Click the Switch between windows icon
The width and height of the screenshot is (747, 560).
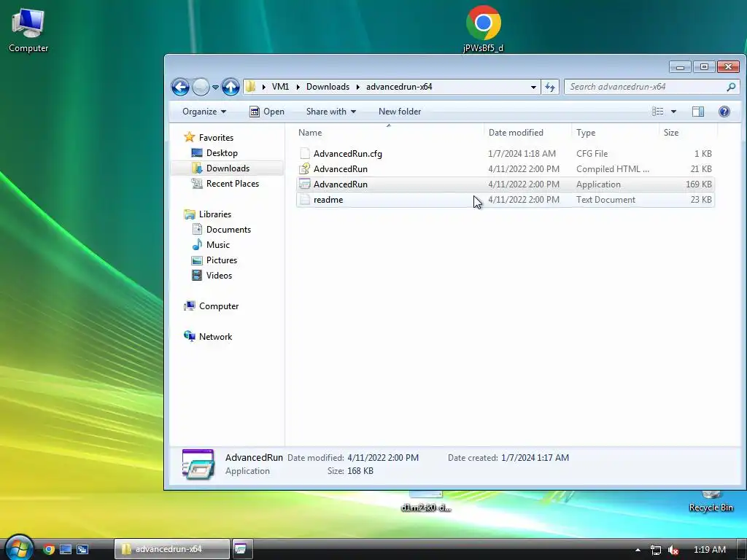[x=82, y=549]
